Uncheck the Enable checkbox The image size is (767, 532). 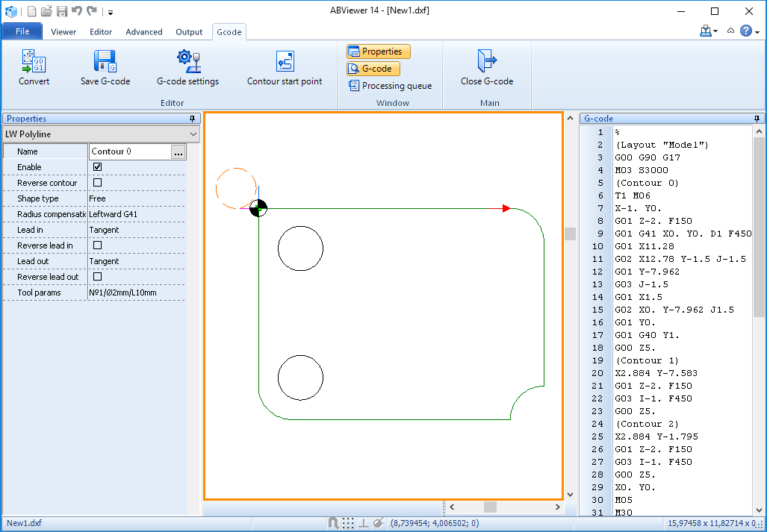[97, 167]
